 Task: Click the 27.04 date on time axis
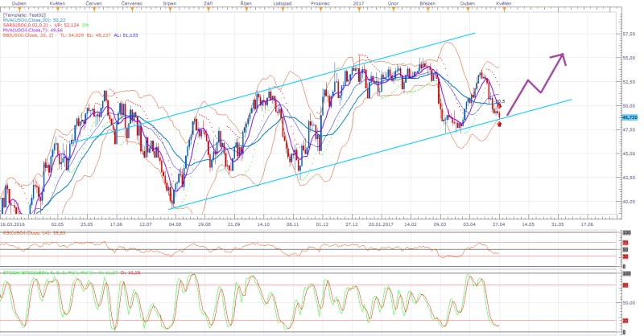tap(499, 226)
